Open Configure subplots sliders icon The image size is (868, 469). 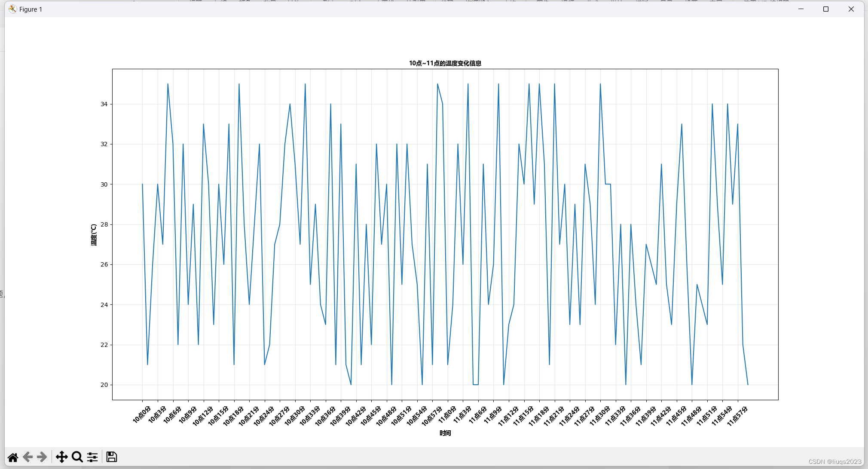[x=92, y=457]
